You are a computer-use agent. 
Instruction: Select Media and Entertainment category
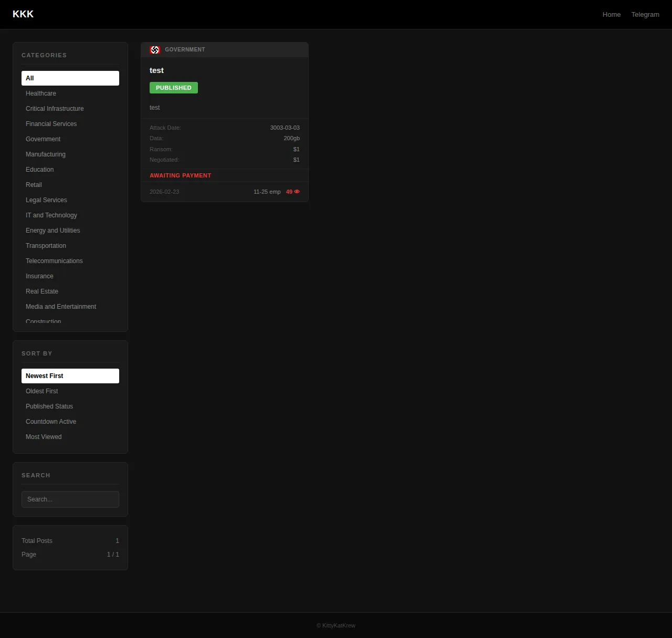(61, 307)
